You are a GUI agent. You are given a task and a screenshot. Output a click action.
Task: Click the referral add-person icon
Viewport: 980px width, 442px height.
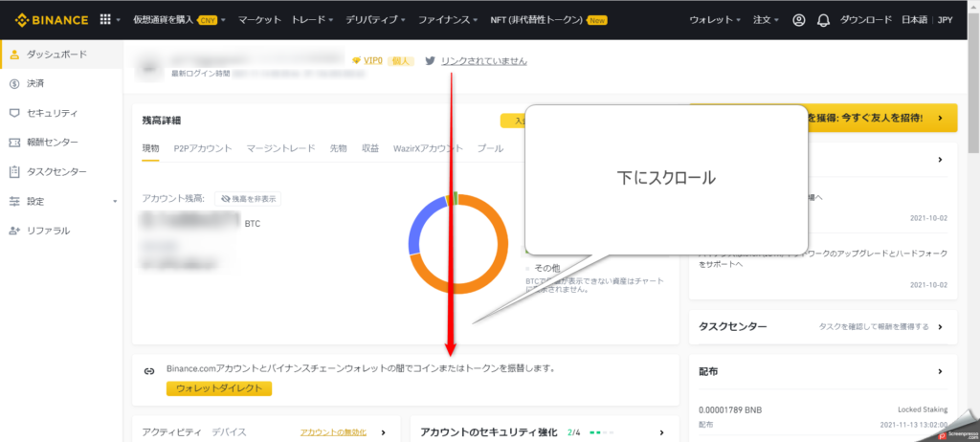(15, 231)
